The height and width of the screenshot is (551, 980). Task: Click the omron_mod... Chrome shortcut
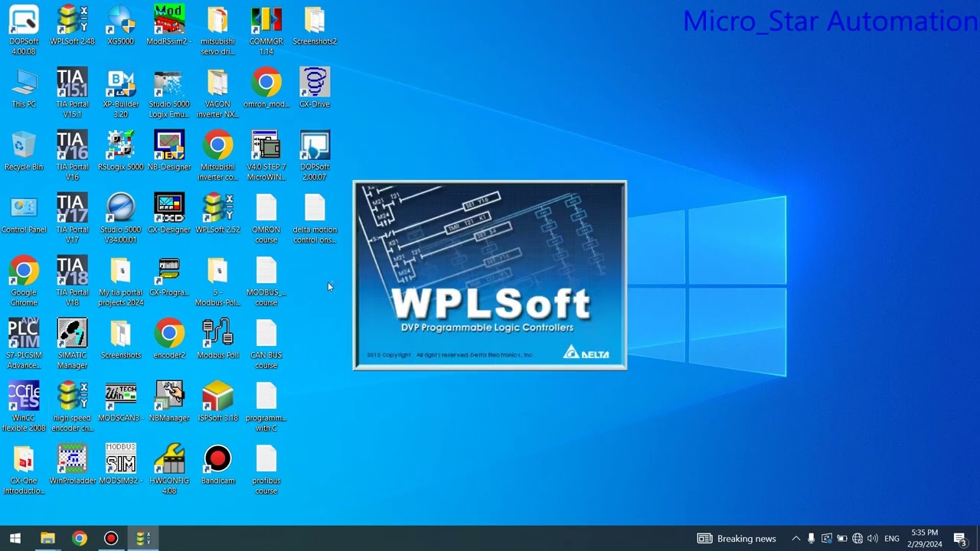tap(266, 87)
